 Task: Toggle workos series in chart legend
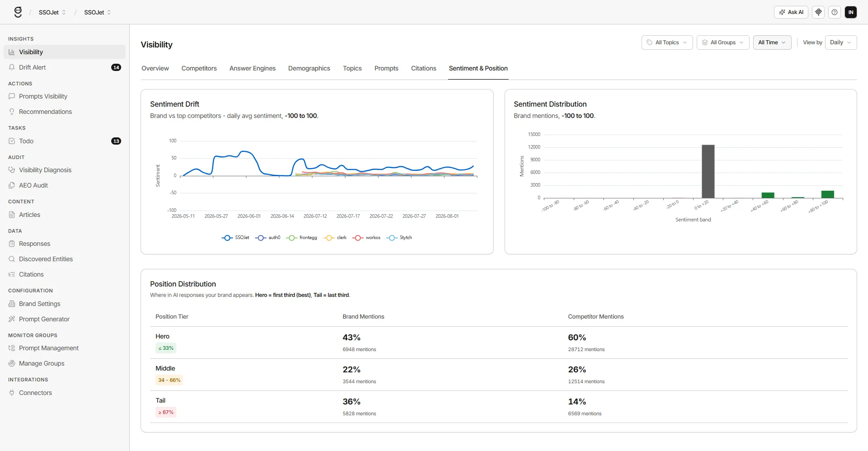366,238
